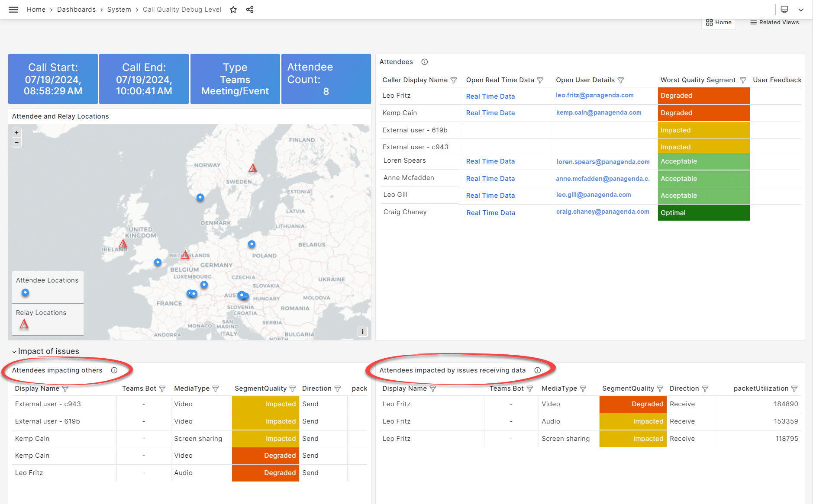Click the Optimal quality cell for Craig Chaney
Screen dimensions: 813x504
click(x=703, y=213)
